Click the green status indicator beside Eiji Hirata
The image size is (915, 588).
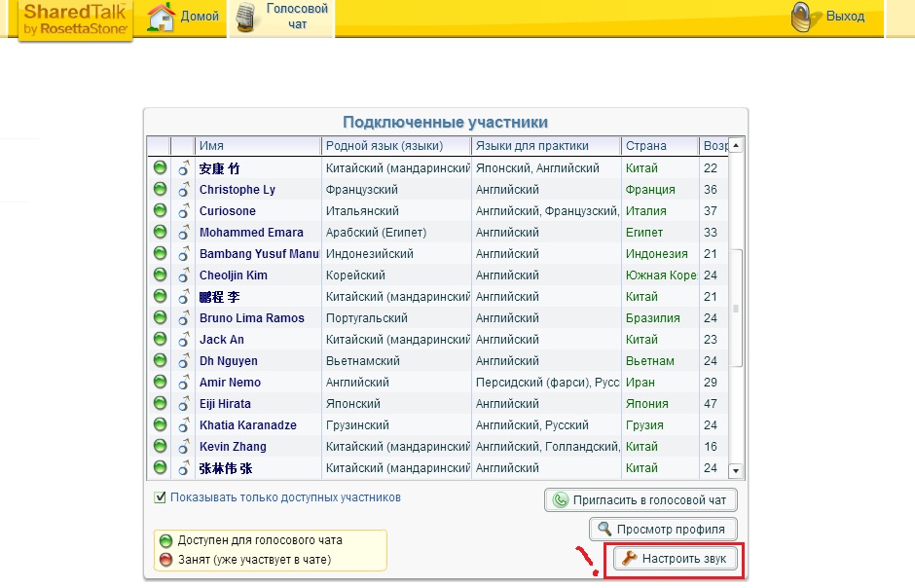(159, 403)
